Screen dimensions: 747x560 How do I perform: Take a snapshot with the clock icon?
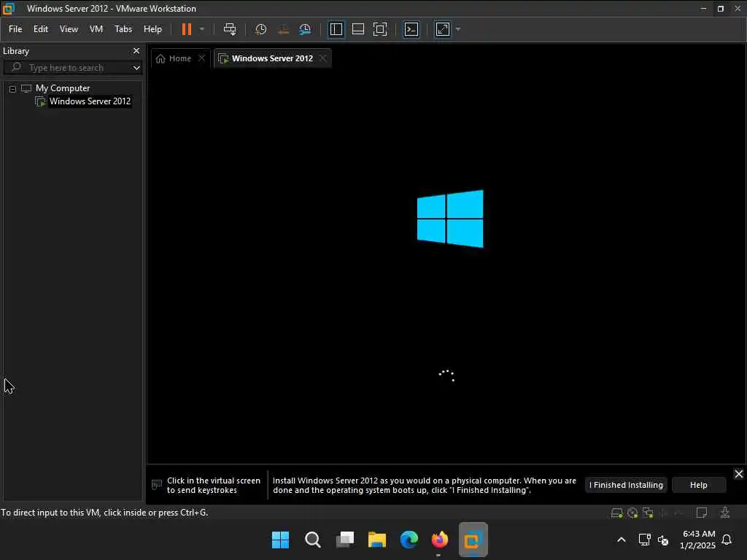pyautogui.click(x=260, y=29)
